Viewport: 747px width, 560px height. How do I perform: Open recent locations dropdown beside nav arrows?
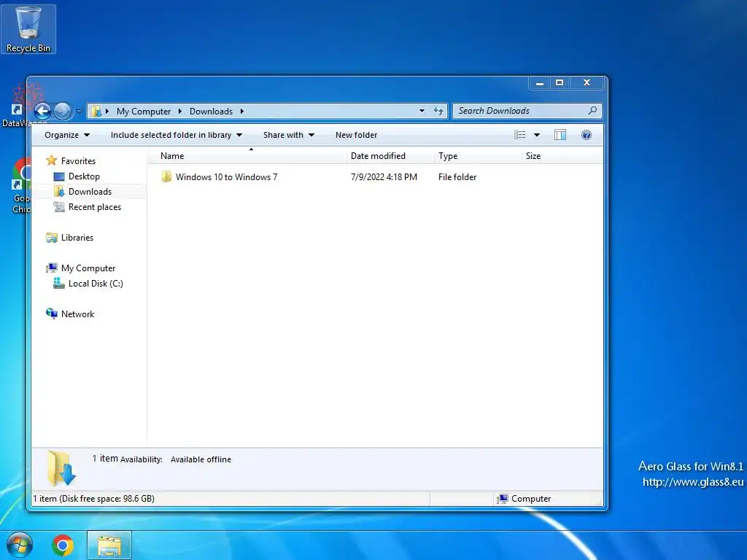point(79,112)
